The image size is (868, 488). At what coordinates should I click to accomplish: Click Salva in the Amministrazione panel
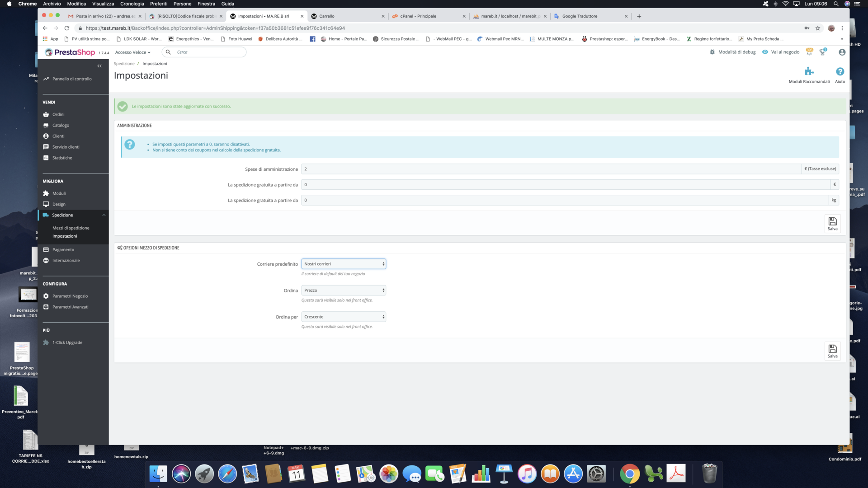point(832,223)
